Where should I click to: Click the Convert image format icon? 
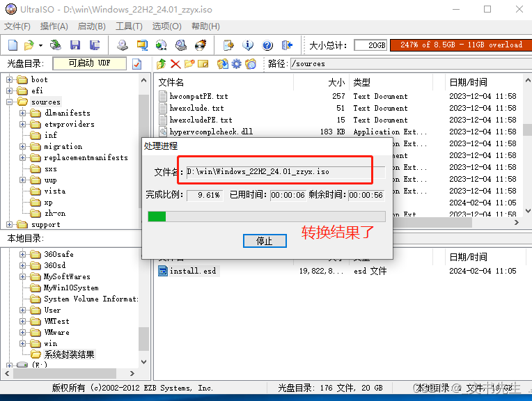161,45
